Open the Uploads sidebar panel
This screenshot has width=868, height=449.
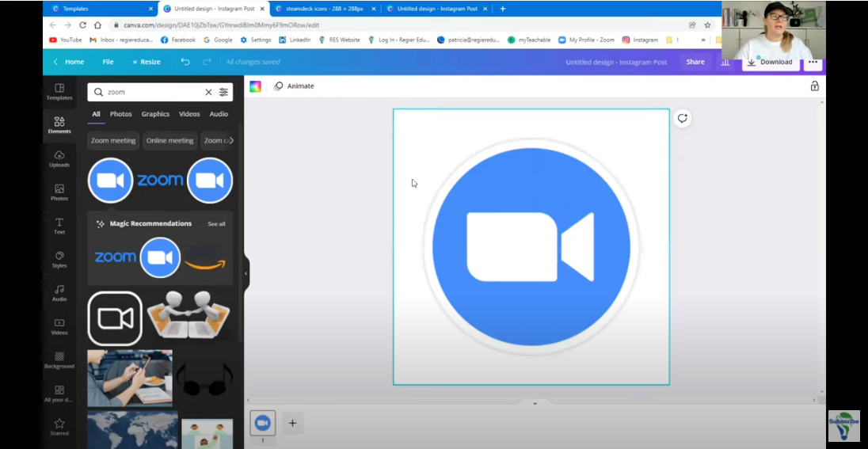pyautogui.click(x=59, y=159)
